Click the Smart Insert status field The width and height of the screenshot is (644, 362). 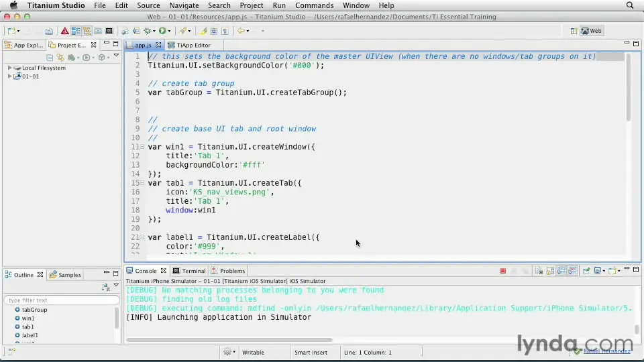311,352
